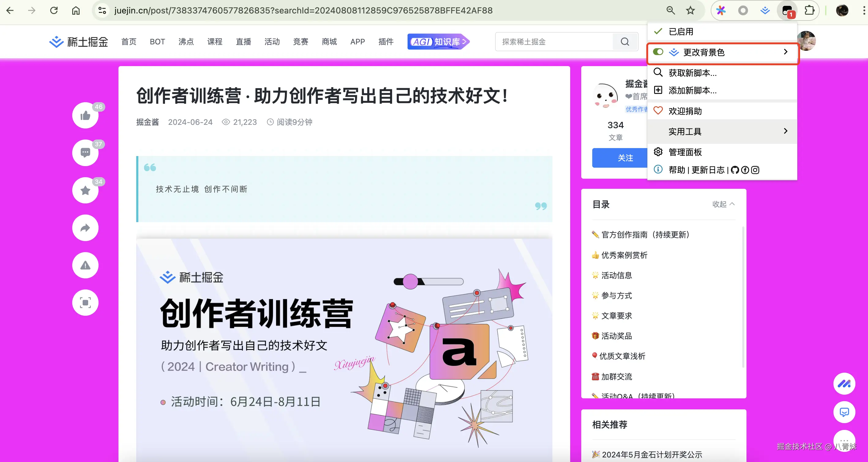Open the 管理面板 menu entry
Screen dimensions: 868x462
(x=685, y=152)
